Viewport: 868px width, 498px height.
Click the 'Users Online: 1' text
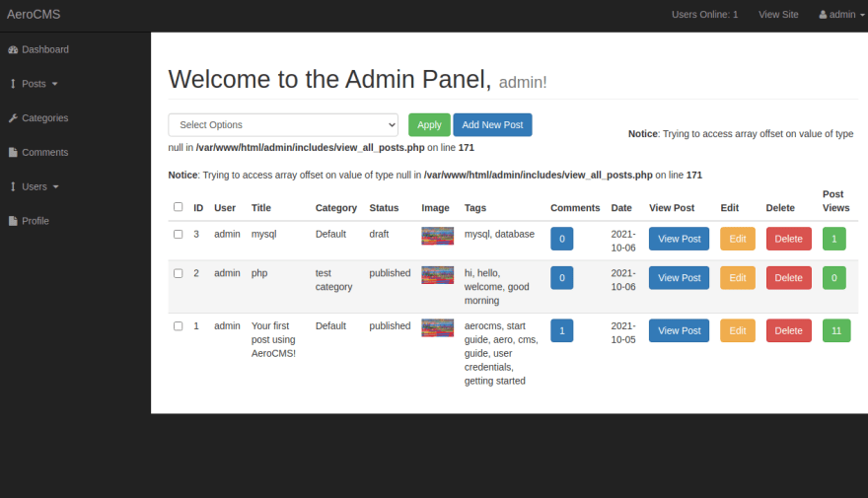[x=704, y=15]
